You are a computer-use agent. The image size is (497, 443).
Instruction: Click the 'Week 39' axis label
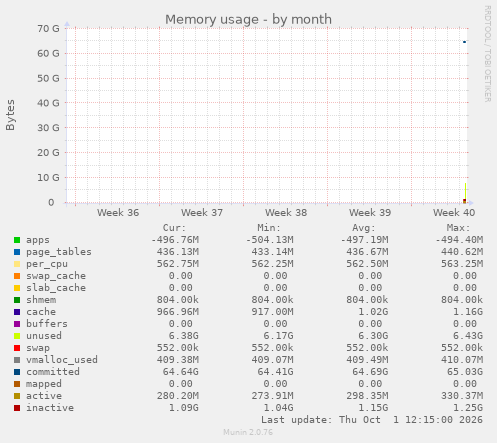pos(370,213)
